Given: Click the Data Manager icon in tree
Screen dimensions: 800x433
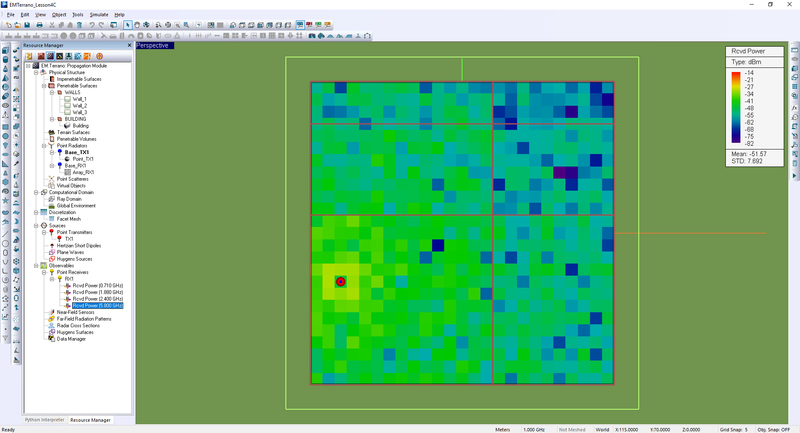Looking at the screenshot, I should click(52, 339).
